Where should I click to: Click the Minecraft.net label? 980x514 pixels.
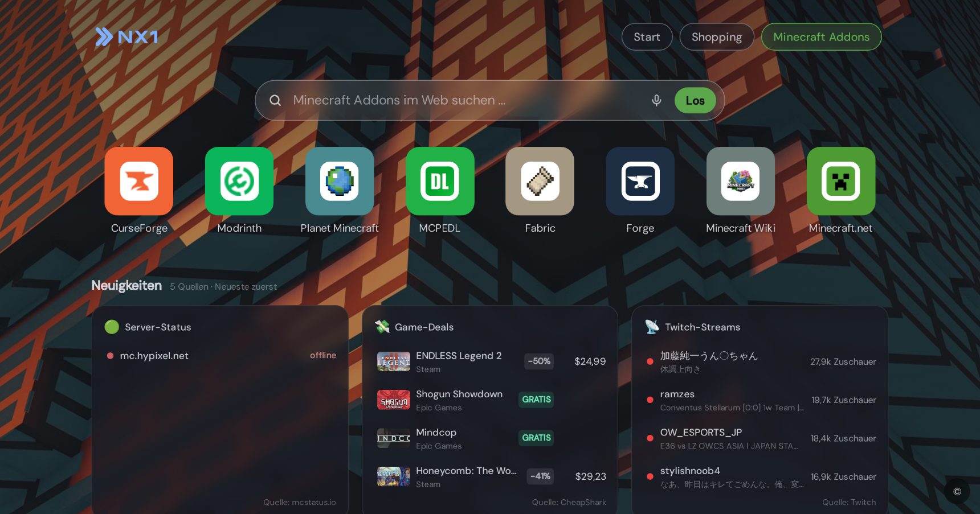tap(841, 228)
